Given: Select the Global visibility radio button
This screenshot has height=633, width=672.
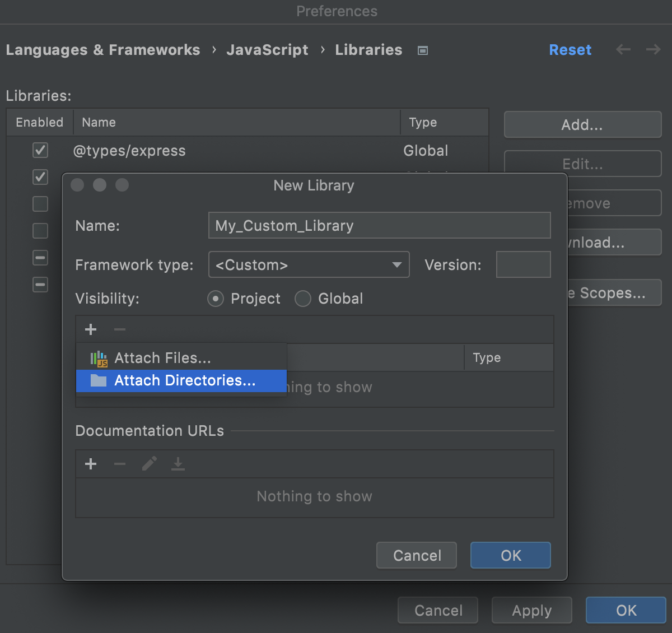Looking at the screenshot, I should tap(302, 299).
